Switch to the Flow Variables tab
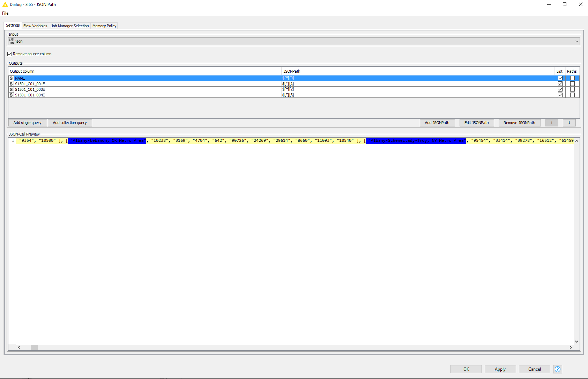 coord(35,26)
